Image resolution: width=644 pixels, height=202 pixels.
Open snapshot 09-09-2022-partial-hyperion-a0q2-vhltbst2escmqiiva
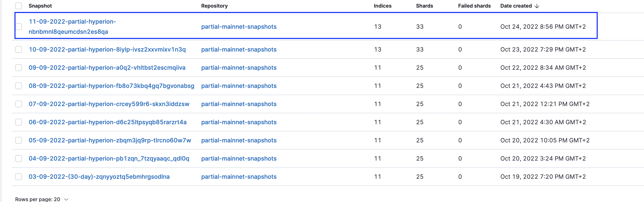(x=107, y=68)
